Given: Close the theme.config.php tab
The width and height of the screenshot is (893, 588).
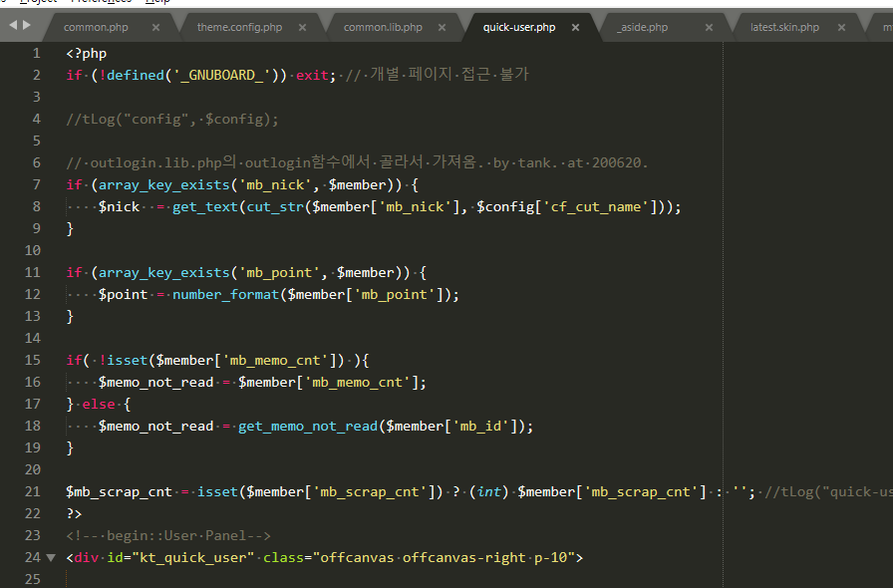Looking at the screenshot, I should pos(301,28).
